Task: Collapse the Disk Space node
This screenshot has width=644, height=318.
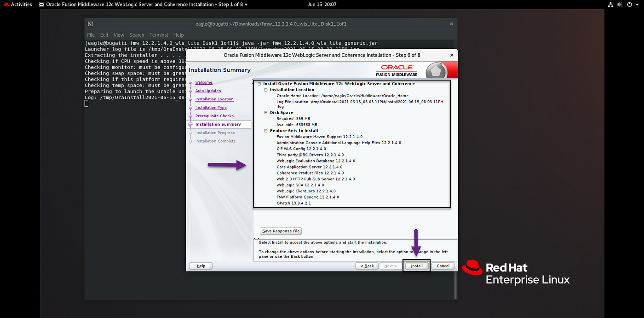Action: tap(266, 113)
